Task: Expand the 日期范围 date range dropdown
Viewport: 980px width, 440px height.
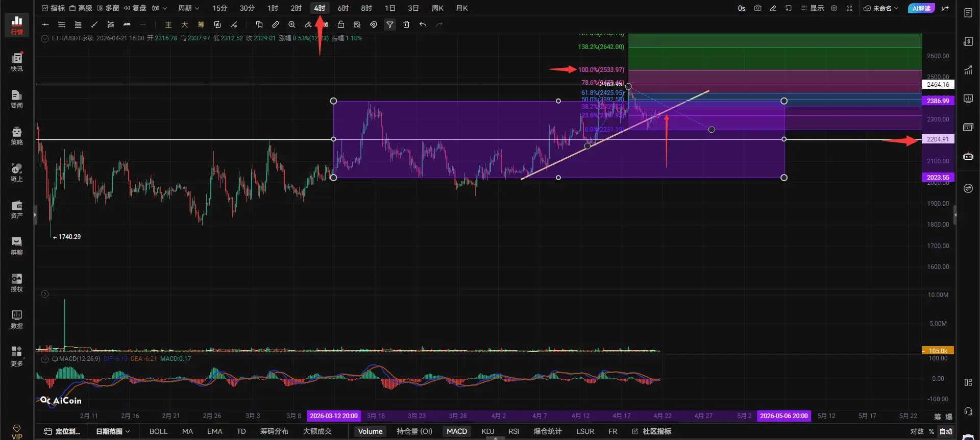Action: (113, 431)
